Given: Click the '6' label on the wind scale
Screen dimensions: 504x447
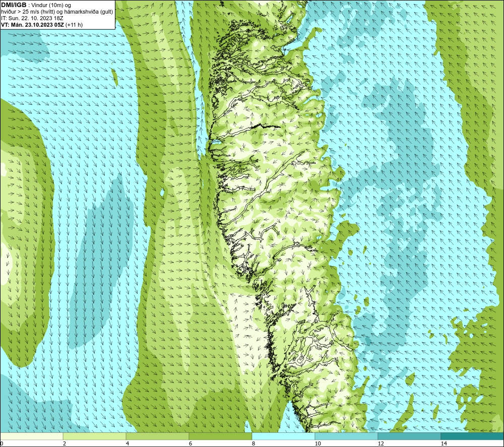Looking at the screenshot, I should [191, 443].
